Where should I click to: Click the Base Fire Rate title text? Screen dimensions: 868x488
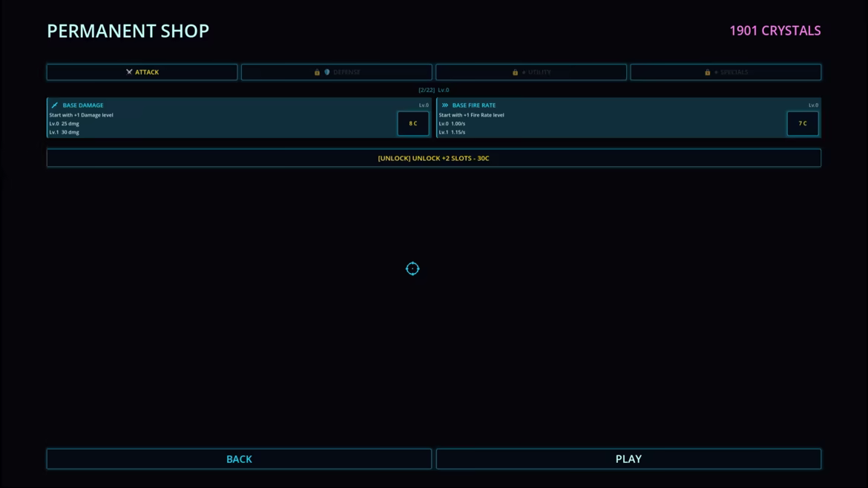[x=474, y=105]
